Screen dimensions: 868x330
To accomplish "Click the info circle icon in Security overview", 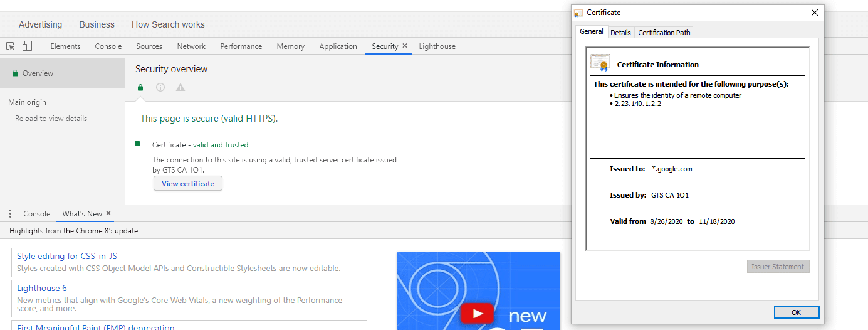I will point(160,87).
